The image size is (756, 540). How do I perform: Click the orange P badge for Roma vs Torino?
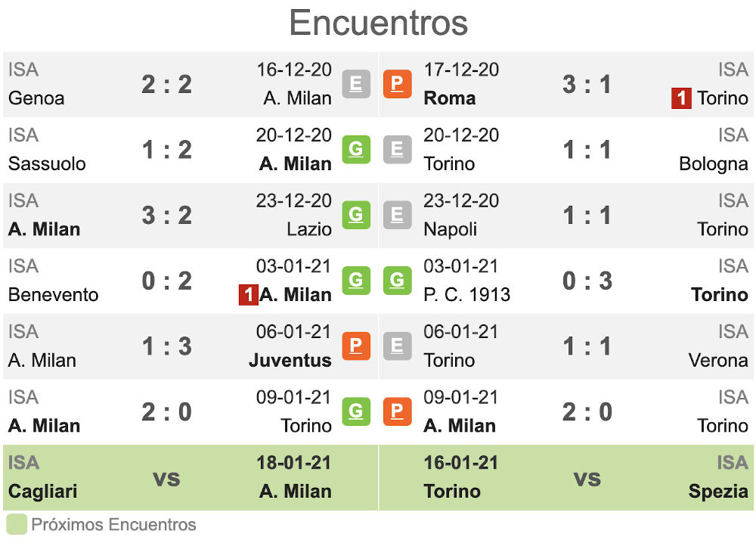pos(397,84)
